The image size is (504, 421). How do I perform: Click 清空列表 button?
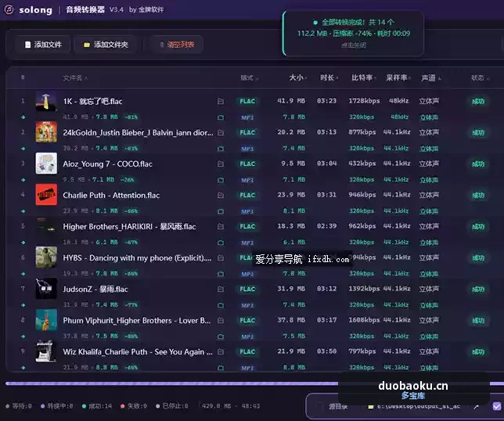[177, 45]
